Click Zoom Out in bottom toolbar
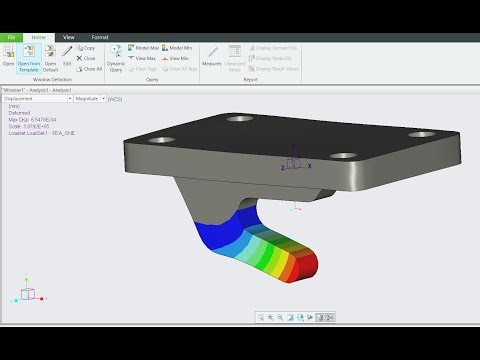Viewport: 480px width, 360px height. (x=280, y=317)
